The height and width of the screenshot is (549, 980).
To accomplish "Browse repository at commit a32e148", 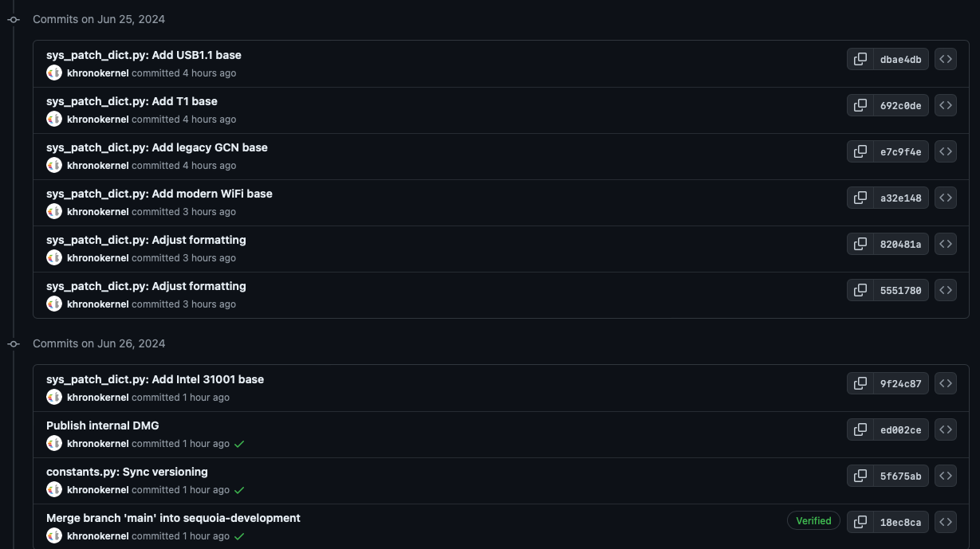I will tap(946, 198).
